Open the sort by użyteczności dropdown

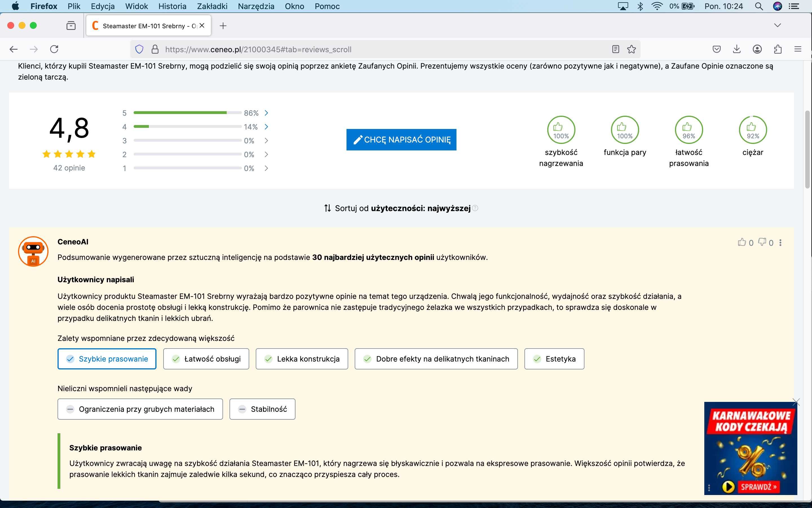click(x=397, y=208)
